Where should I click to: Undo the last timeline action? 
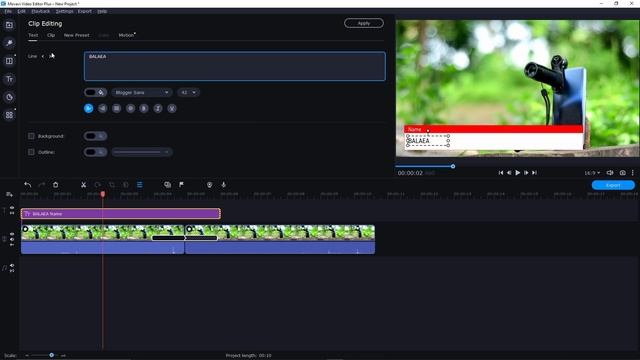click(27, 185)
